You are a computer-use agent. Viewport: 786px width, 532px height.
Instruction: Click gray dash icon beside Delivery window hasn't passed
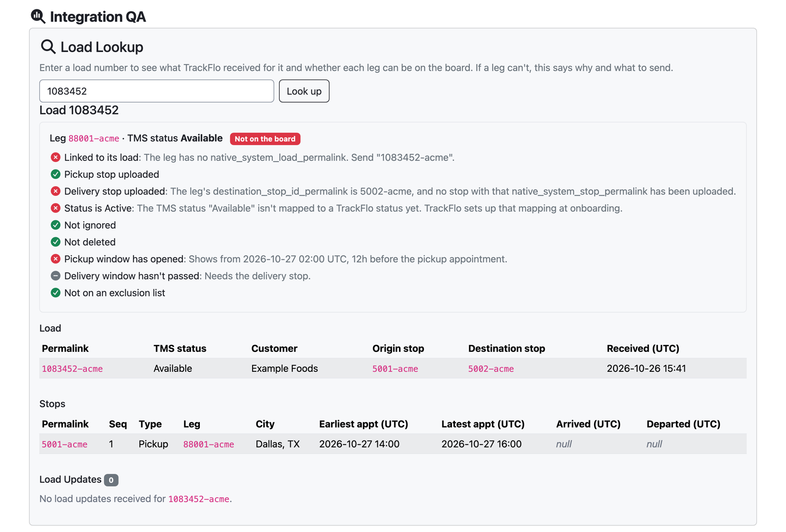tap(56, 276)
